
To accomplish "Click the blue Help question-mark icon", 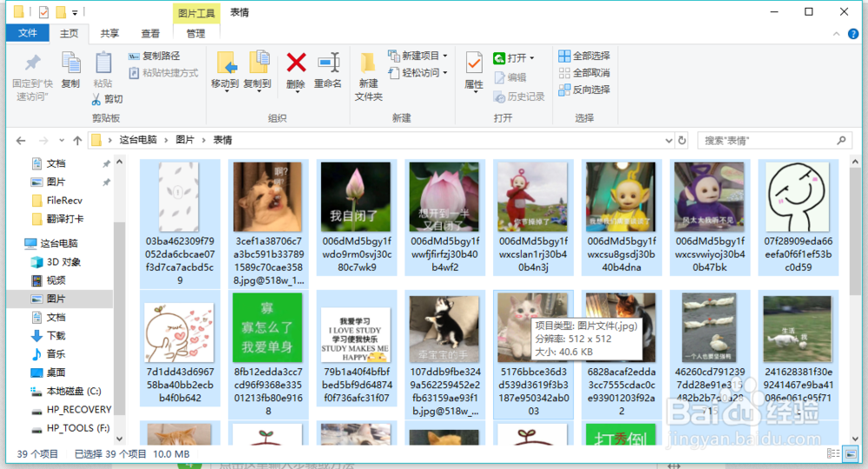I will point(853,35).
